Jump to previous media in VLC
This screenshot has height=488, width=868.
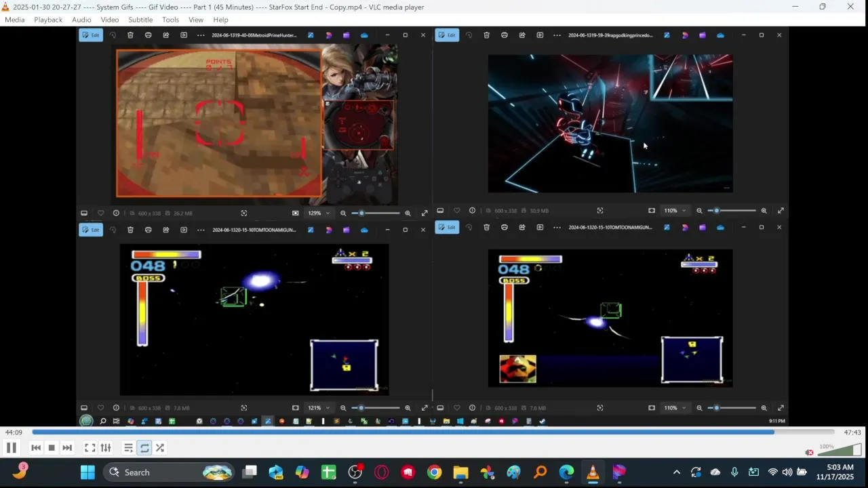pos(36,447)
